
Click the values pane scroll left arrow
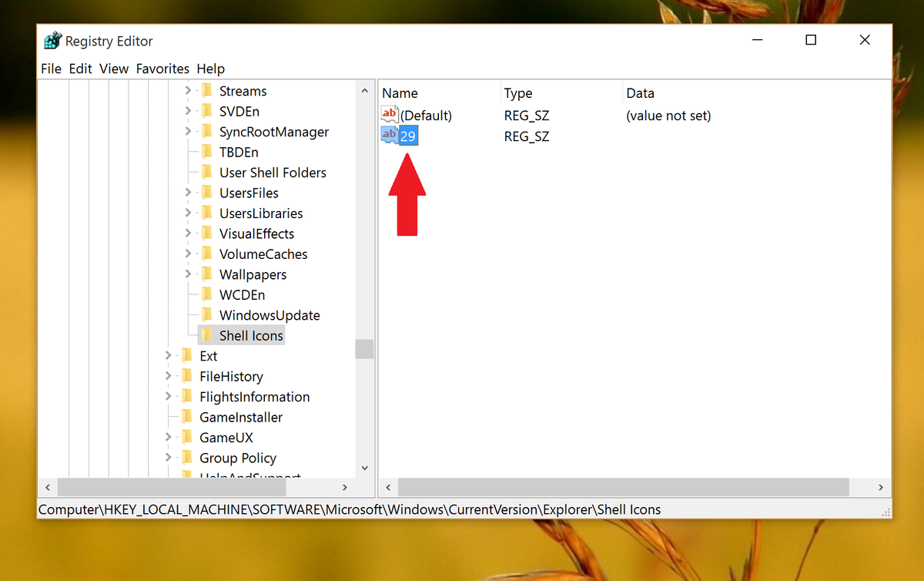pos(389,487)
